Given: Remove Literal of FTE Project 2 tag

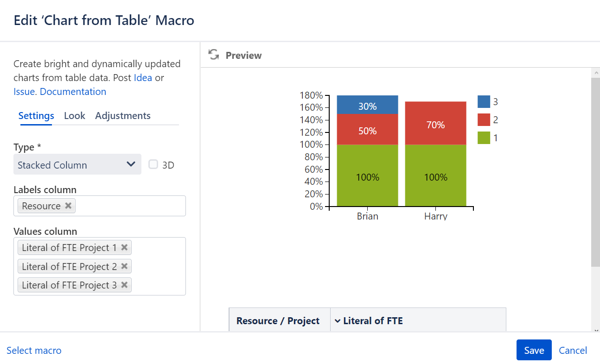Looking at the screenshot, I should [x=124, y=266].
